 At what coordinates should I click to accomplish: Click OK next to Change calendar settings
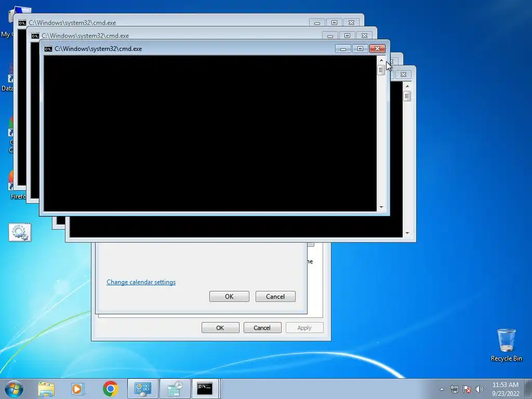click(x=229, y=296)
